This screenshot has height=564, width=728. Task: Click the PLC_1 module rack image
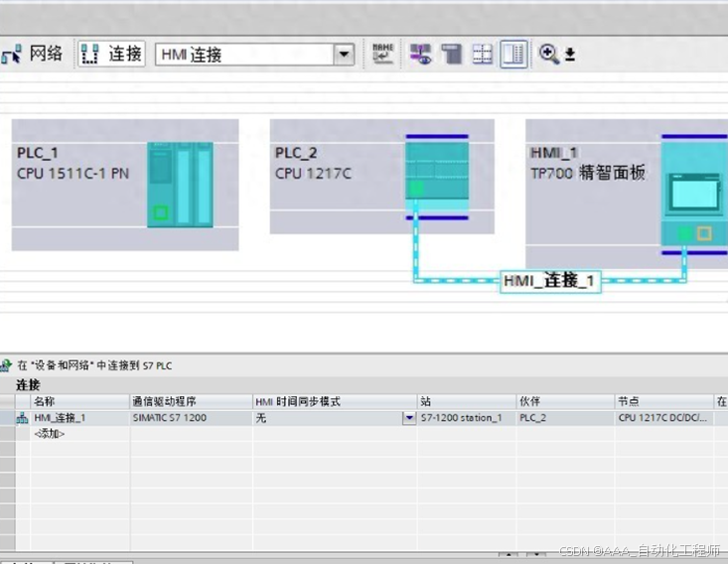(x=180, y=185)
